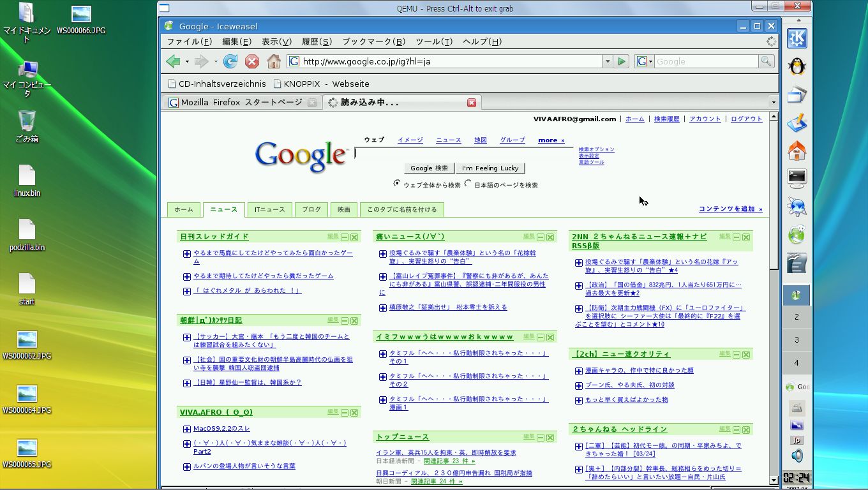The image size is (868, 490).
Task: Click the I'm Feeling Lucky button
Action: coord(490,168)
